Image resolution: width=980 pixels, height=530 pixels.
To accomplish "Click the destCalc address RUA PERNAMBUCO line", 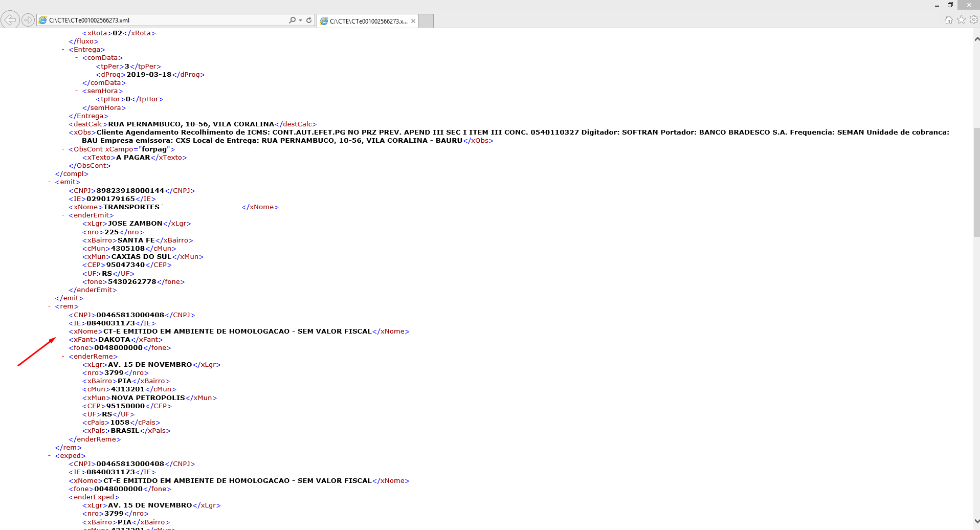I will [x=191, y=124].
